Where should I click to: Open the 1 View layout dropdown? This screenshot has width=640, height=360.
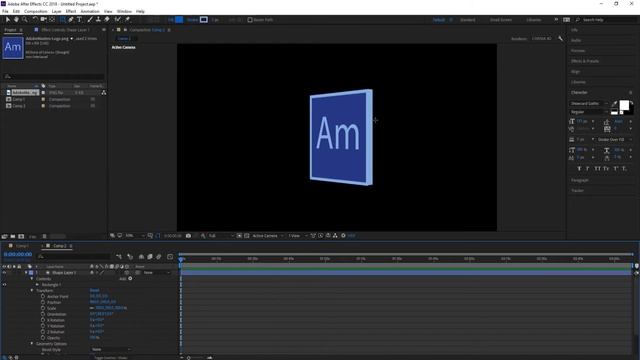coord(298,236)
